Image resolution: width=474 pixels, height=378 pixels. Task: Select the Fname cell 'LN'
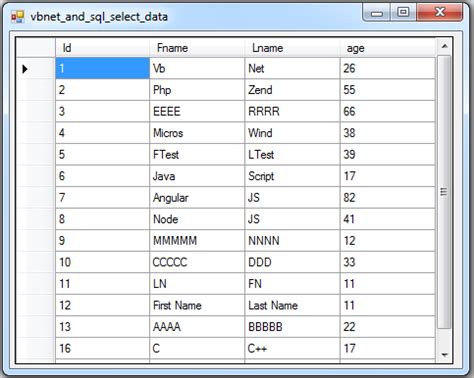click(197, 284)
